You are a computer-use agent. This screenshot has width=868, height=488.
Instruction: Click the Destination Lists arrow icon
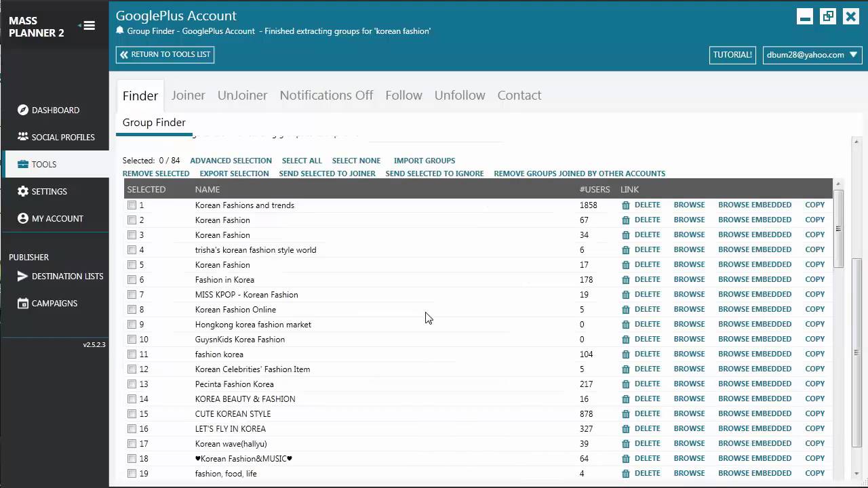(22, 276)
